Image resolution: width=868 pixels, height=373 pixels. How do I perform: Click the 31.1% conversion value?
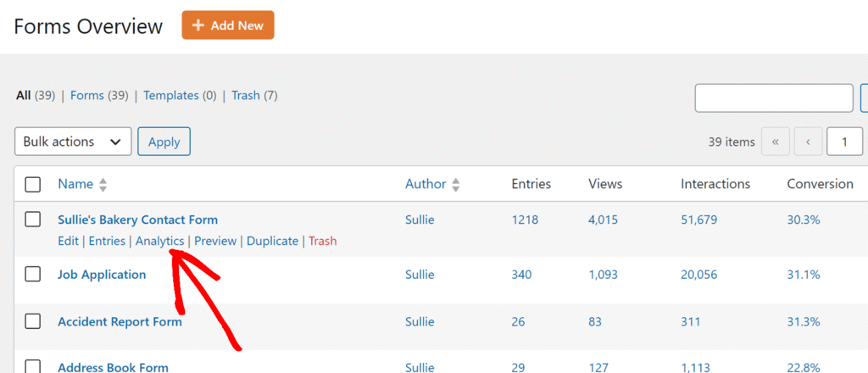tap(804, 275)
